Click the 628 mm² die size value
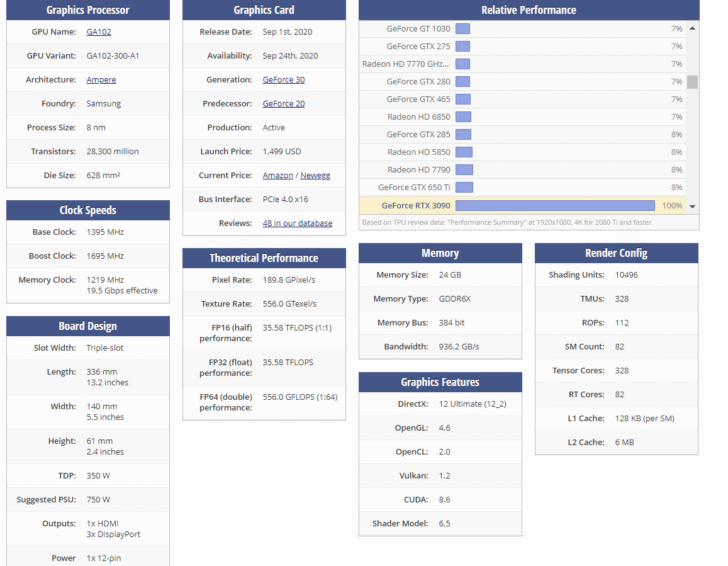 [103, 175]
